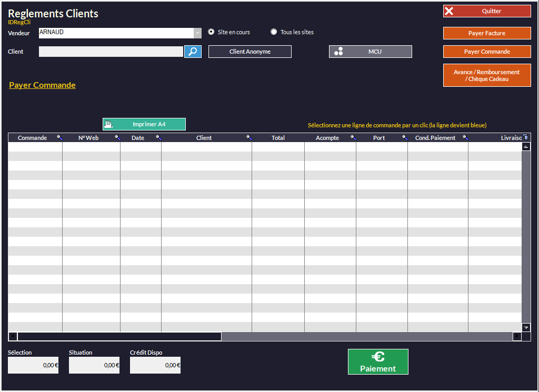Select the 'Tous les sites' radio button
The width and height of the screenshot is (539, 392).
coord(274,32)
